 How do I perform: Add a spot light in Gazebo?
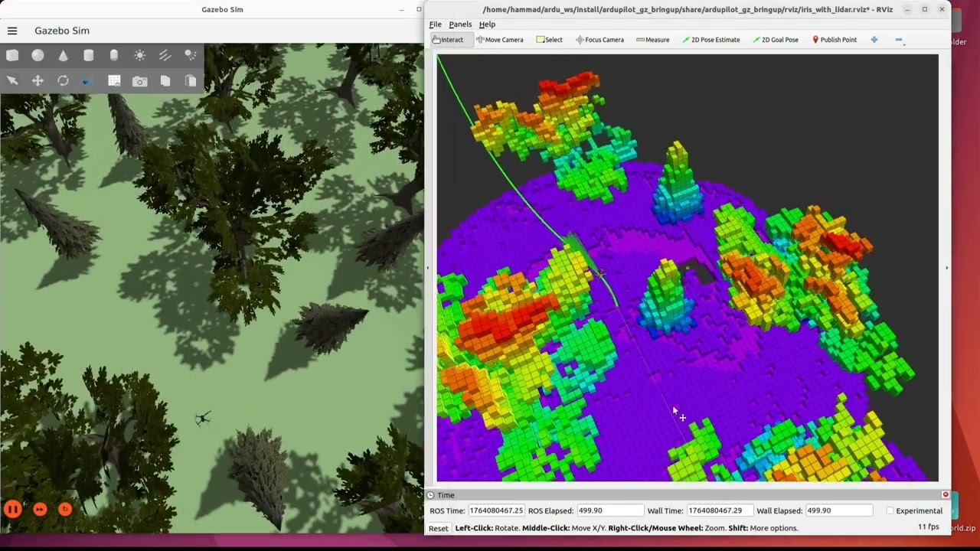191,55
